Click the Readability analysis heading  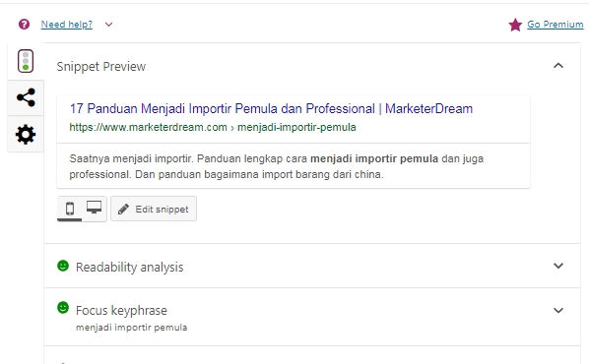click(x=130, y=268)
